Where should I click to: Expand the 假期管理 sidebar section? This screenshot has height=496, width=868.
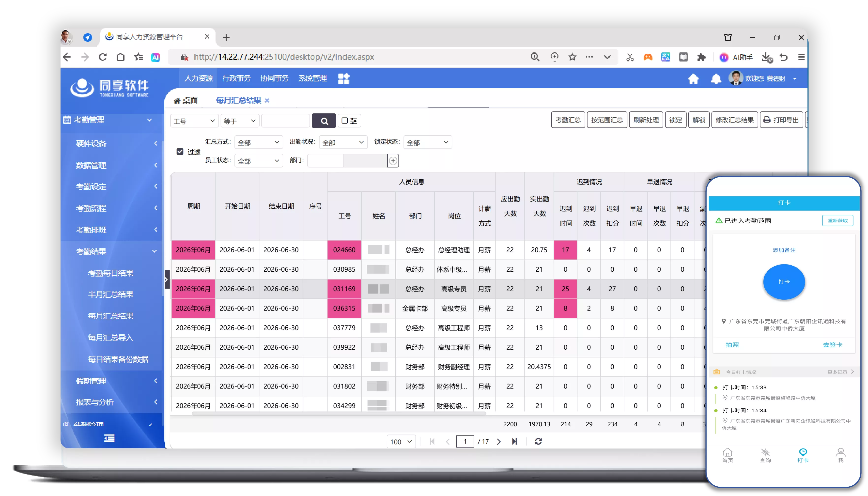coord(111,381)
